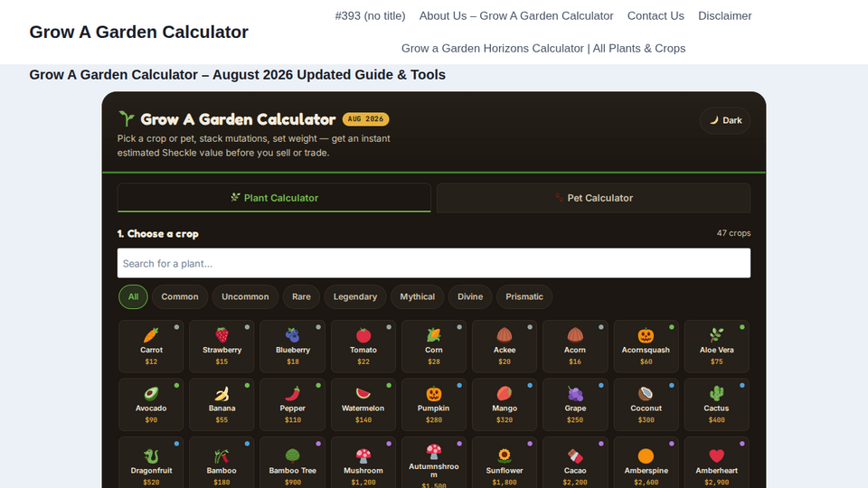Image resolution: width=868 pixels, height=488 pixels.
Task: Filter crops by Uncommon rarity
Action: 245,296
